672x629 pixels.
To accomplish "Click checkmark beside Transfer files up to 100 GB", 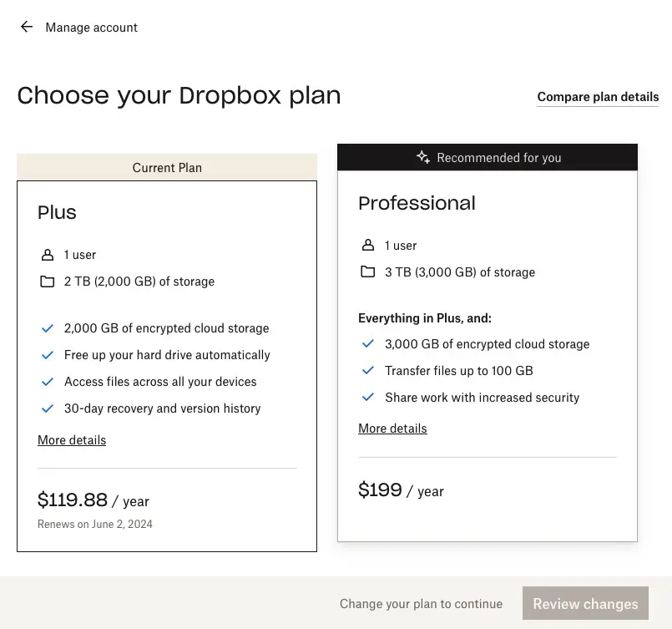I will pos(367,371).
